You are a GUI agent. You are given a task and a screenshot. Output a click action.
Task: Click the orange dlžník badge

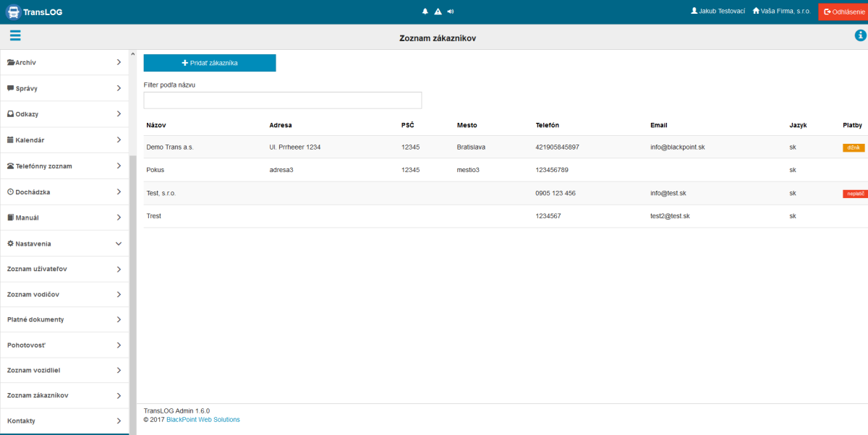pyautogui.click(x=854, y=147)
